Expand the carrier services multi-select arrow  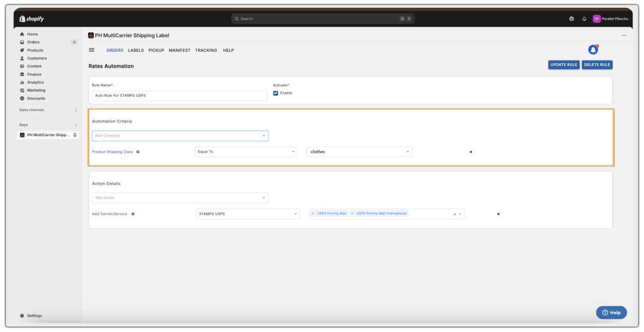point(460,214)
